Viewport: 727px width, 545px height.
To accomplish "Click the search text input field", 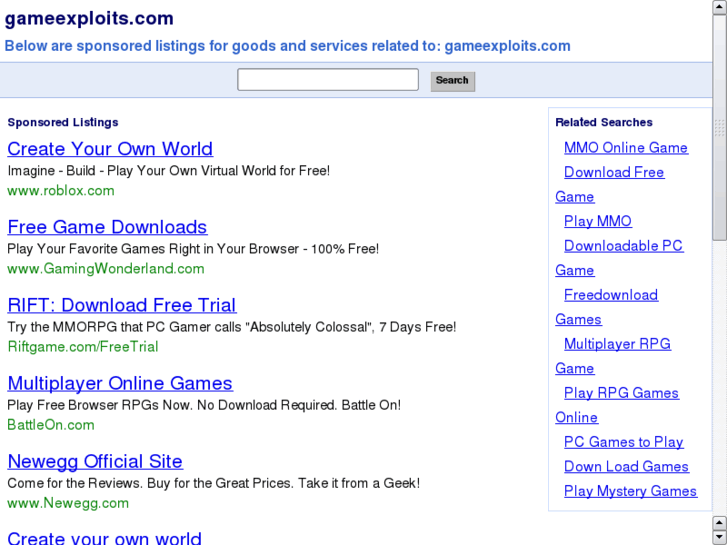I will [x=328, y=80].
